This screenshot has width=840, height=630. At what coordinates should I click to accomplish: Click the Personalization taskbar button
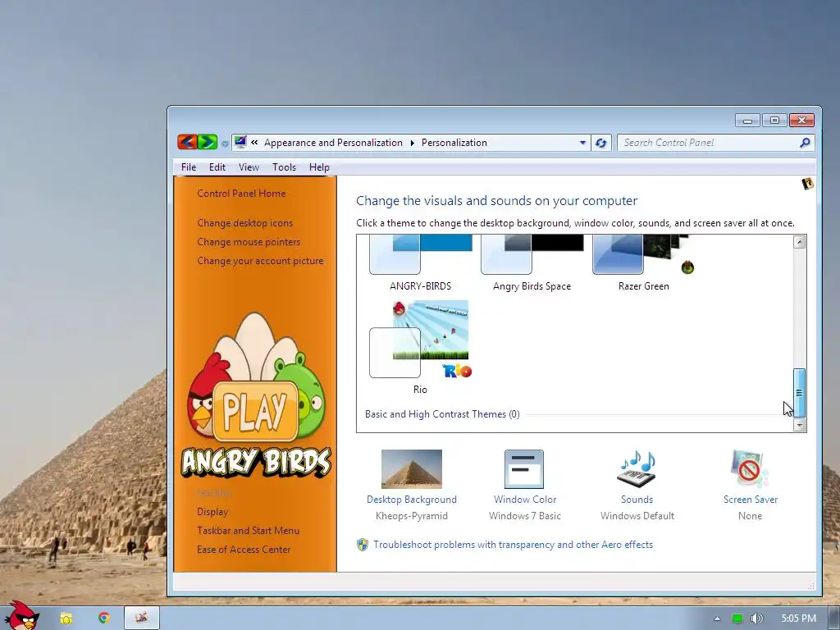click(x=141, y=619)
